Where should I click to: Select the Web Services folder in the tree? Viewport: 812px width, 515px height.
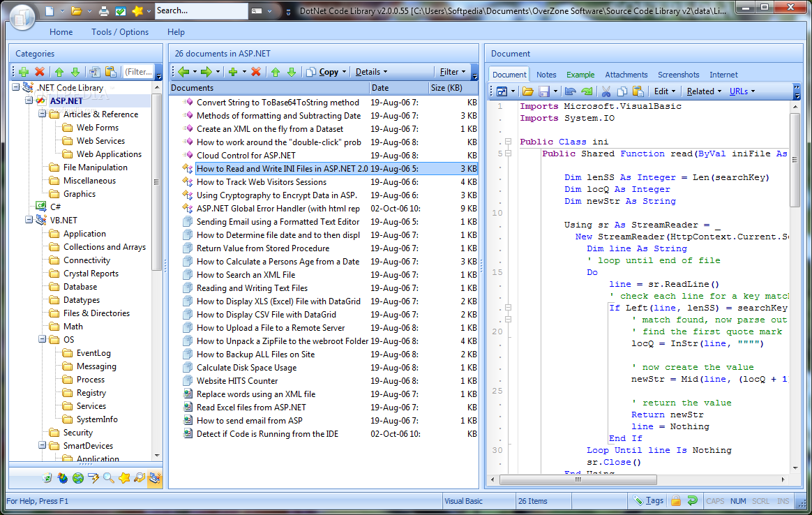[x=100, y=141]
